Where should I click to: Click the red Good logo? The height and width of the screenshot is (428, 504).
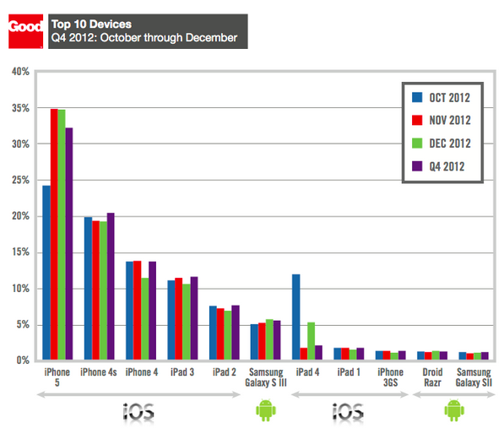[25, 31]
